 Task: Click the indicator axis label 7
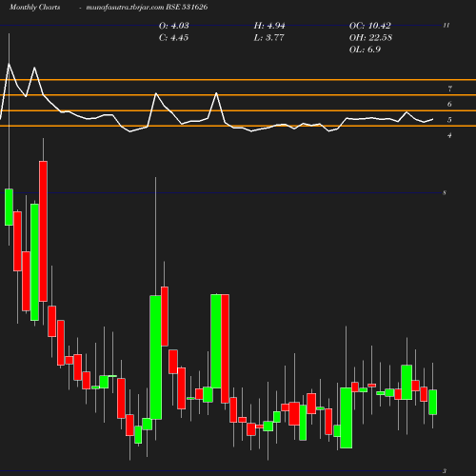coord(449,89)
